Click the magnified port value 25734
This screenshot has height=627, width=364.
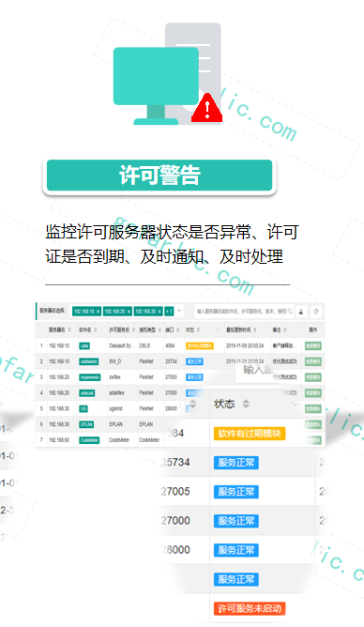pyautogui.click(x=175, y=463)
